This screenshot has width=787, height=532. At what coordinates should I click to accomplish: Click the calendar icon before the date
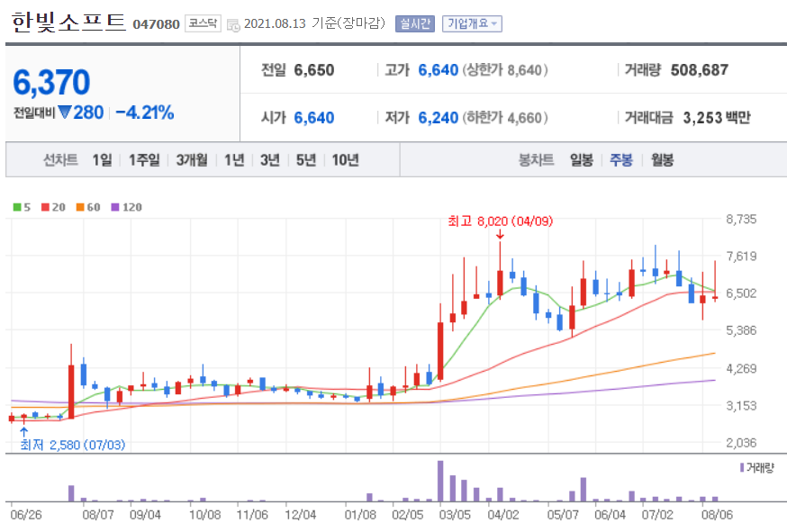tap(233, 24)
